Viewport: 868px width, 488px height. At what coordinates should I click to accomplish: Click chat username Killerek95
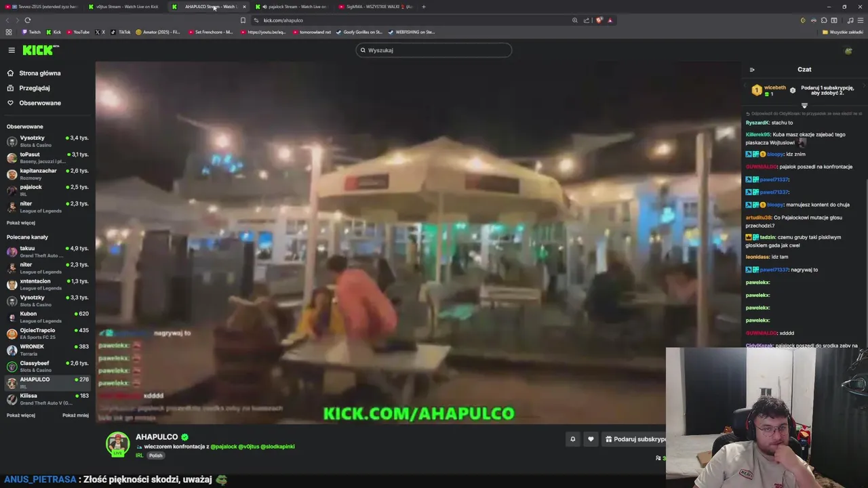(x=758, y=135)
